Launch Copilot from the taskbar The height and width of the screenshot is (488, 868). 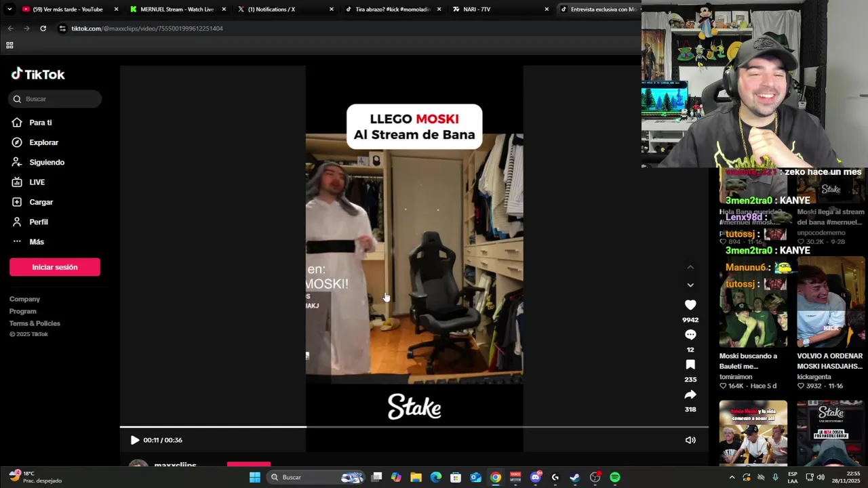(x=396, y=477)
